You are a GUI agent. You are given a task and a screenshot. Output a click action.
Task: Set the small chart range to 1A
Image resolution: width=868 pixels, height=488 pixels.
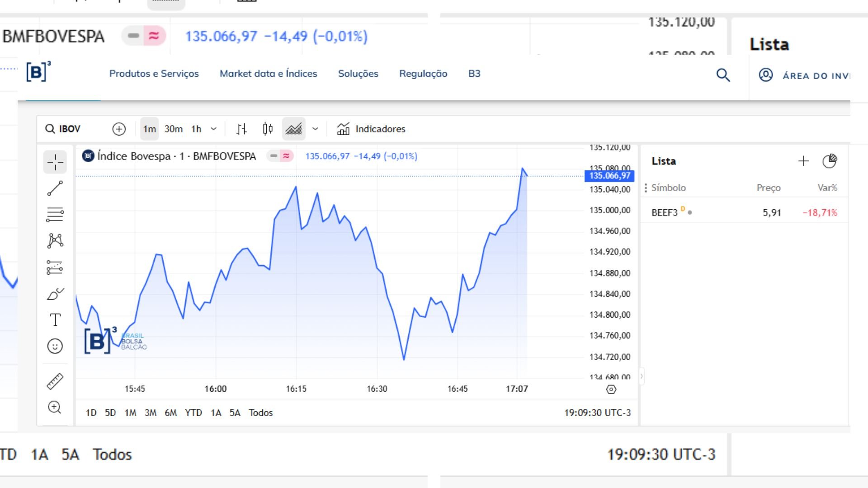point(216,413)
